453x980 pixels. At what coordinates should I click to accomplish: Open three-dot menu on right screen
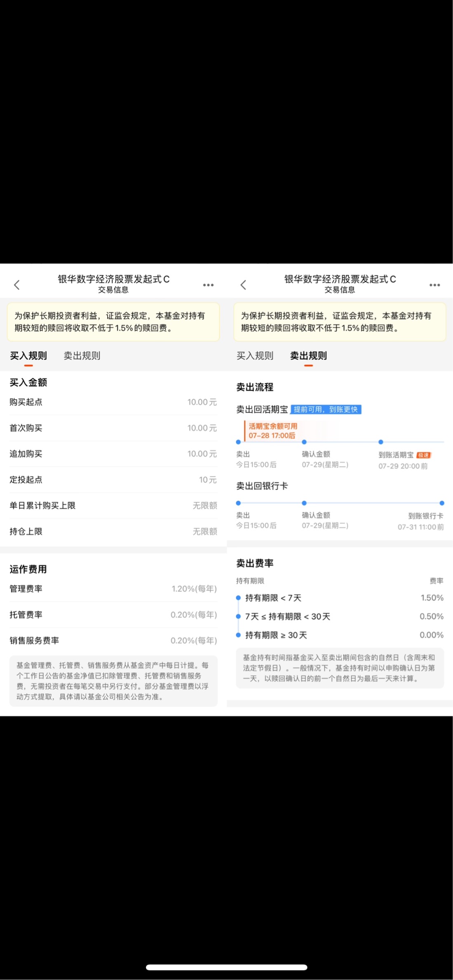pyautogui.click(x=434, y=285)
